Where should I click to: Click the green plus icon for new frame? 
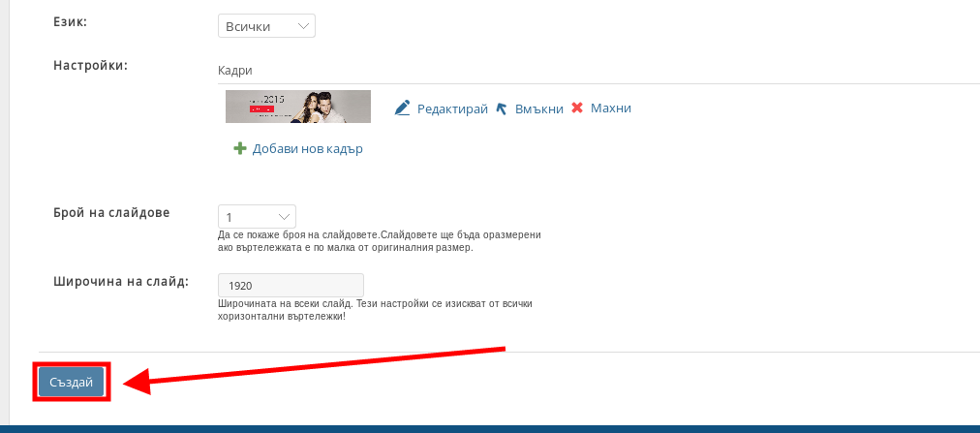(x=240, y=149)
